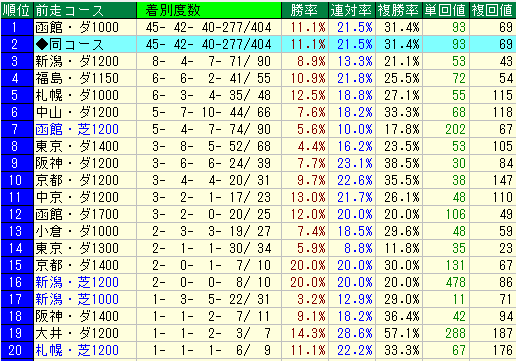Screen dimensions: 516x361
Task: Click the 複回値 column header
Action: (493, 10)
